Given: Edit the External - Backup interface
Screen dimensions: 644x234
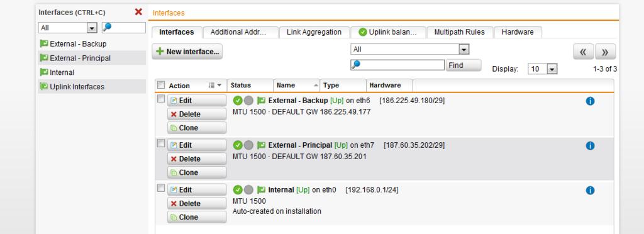Looking at the screenshot, I should pyautogui.click(x=197, y=101).
